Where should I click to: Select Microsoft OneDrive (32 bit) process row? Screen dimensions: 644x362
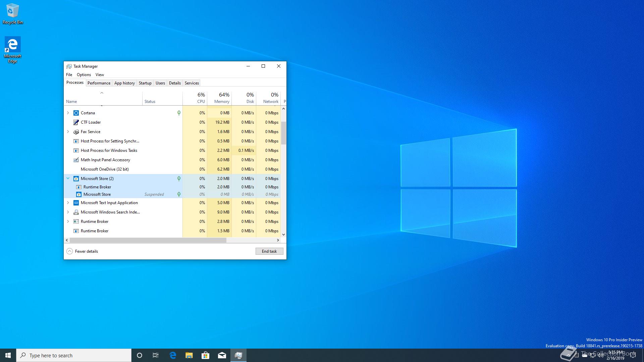point(172,169)
